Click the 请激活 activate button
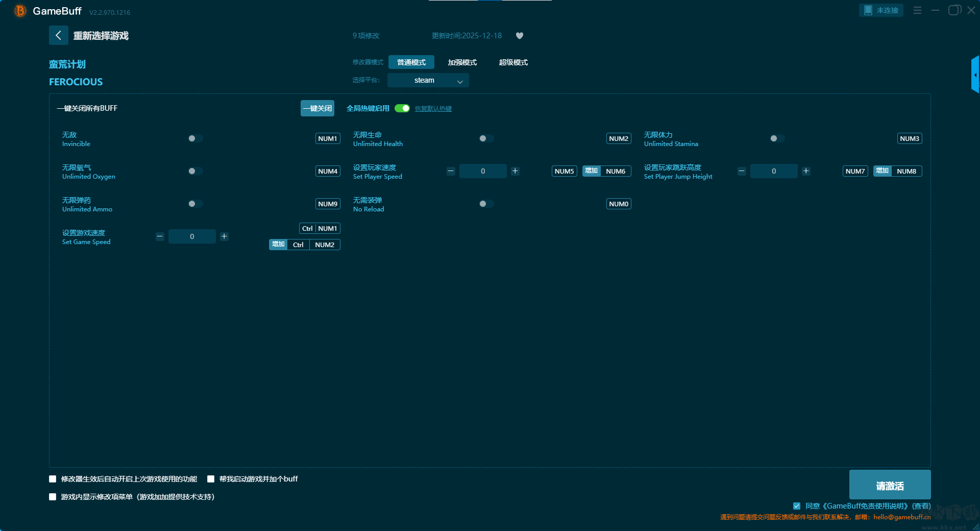This screenshot has height=531, width=980. [x=889, y=485]
